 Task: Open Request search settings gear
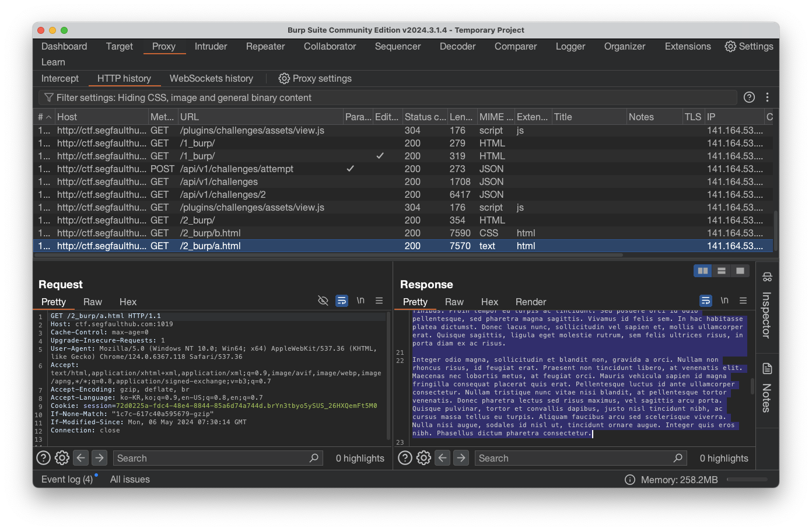tap(62, 458)
